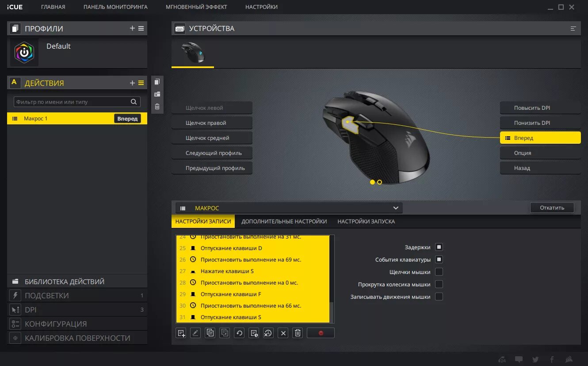The width and height of the screenshot is (588, 366).
Task: Click the actions filter input field
Action: 77,102
